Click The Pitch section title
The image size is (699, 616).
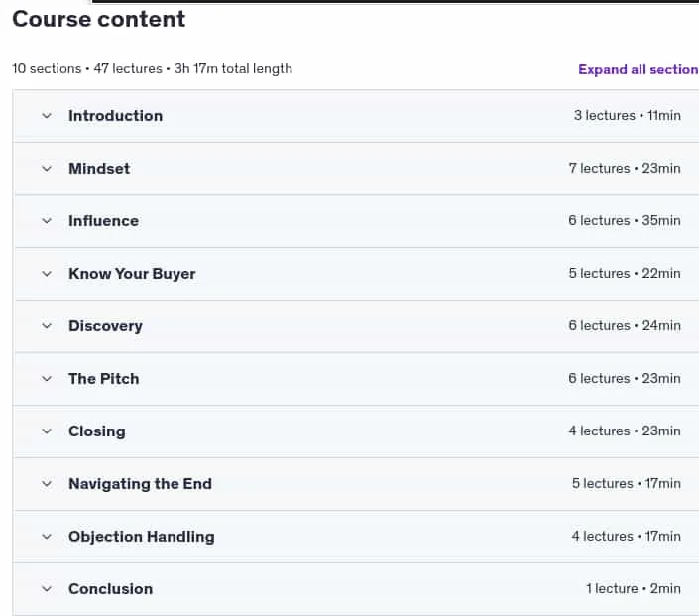tap(104, 379)
